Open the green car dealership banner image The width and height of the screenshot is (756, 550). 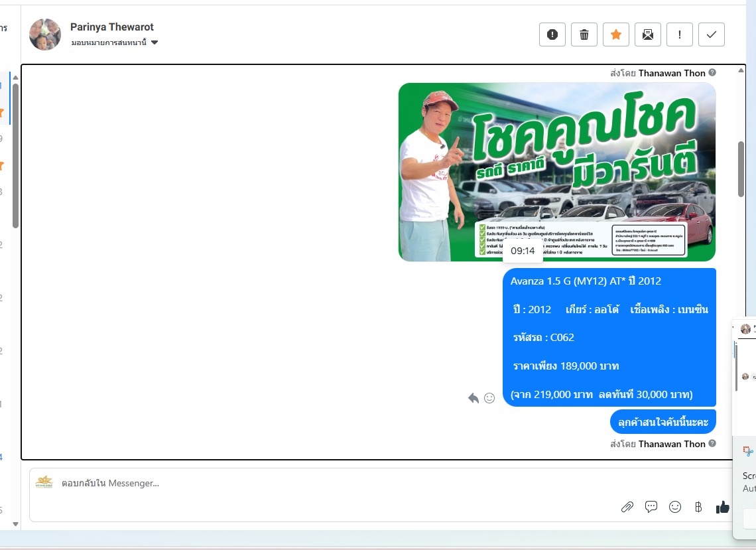click(x=557, y=172)
